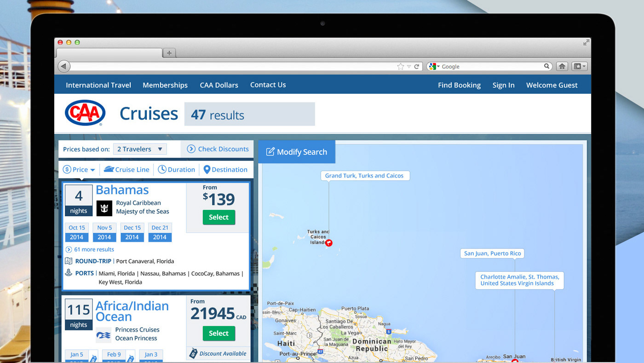Click San Juan, Puerto Rico map label

pos(493,254)
